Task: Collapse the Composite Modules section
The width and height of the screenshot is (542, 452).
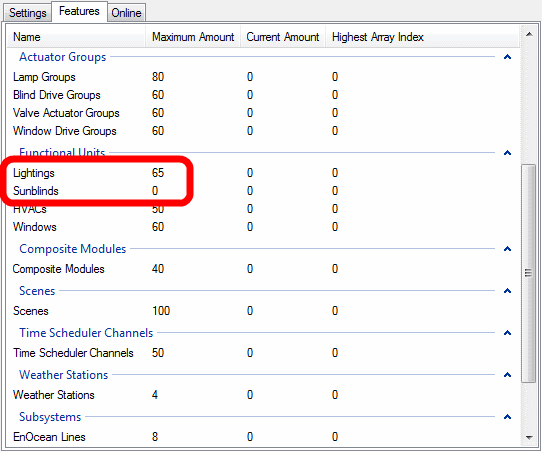Action: [x=507, y=248]
